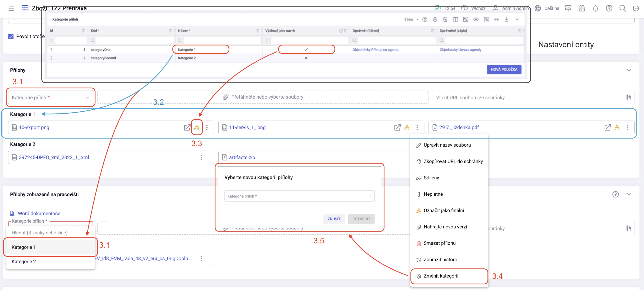644x290 pixels.
Task: Open the Word dokumentace link
Action: [x=39, y=214]
